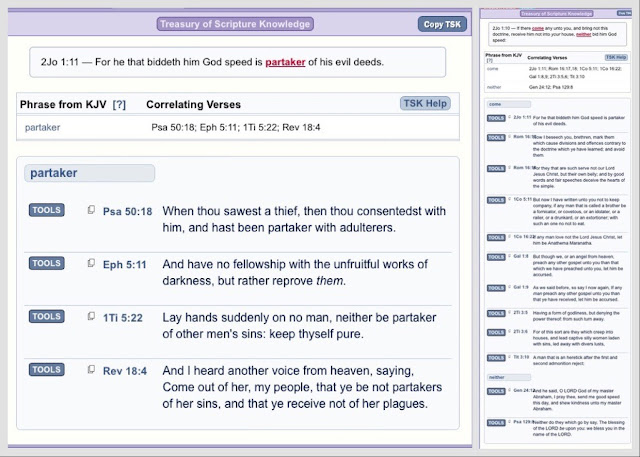Open TOOLS for 1Co 16:22
The width and height of the screenshot is (640, 457).
(496, 237)
